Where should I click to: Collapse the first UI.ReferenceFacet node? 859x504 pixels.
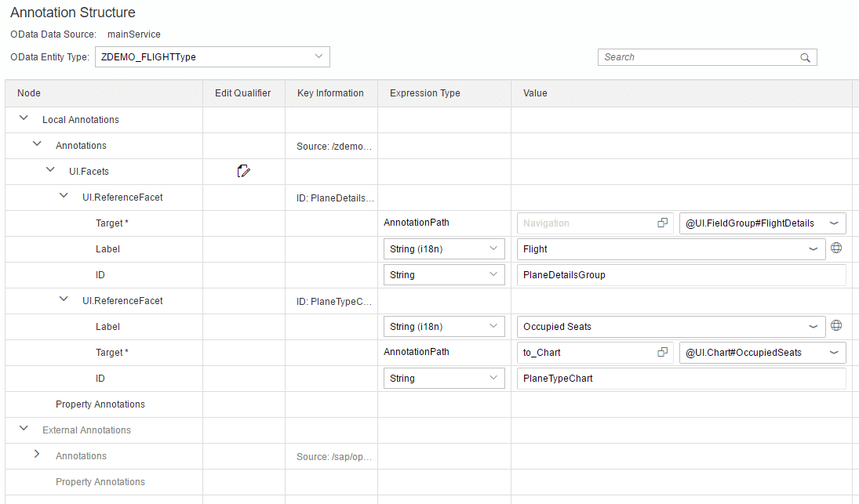click(64, 196)
